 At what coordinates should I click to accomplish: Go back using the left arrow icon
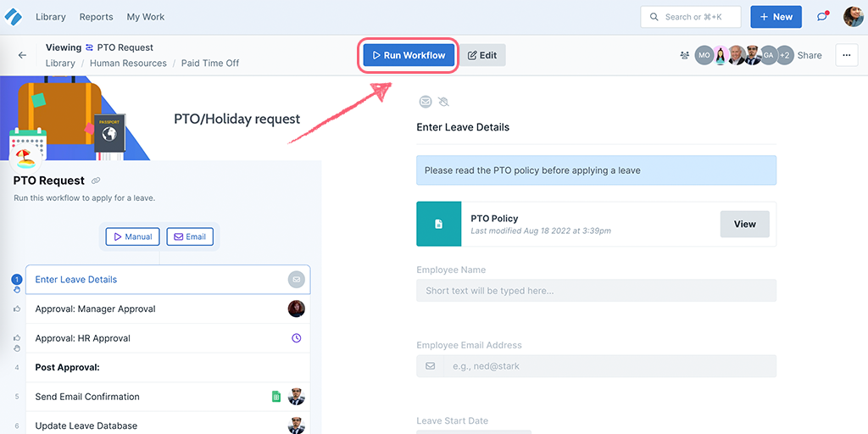22,55
